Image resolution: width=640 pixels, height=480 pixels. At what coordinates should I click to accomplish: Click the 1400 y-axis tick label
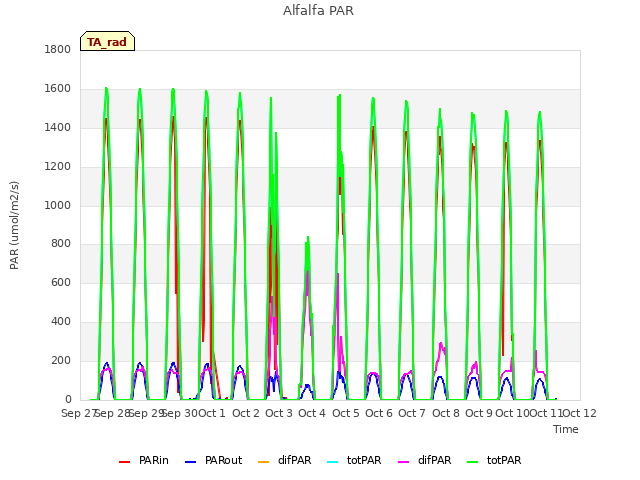pyautogui.click(x=58, y=127)
